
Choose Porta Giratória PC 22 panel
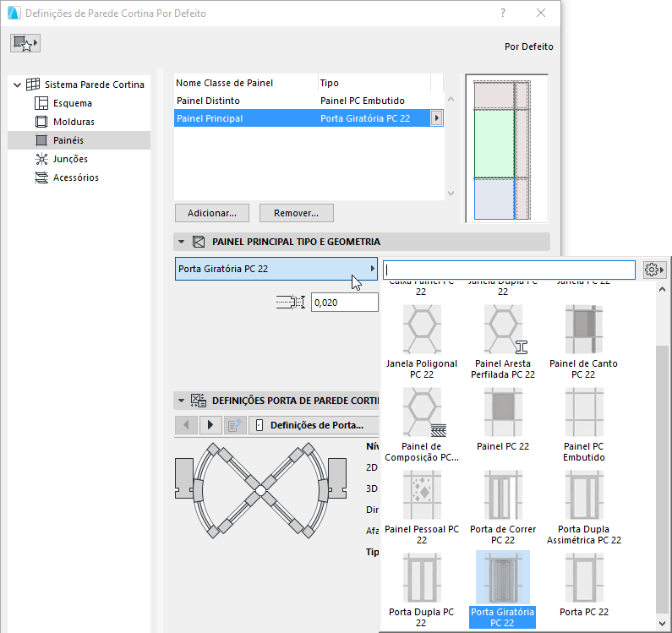[503, 590]
